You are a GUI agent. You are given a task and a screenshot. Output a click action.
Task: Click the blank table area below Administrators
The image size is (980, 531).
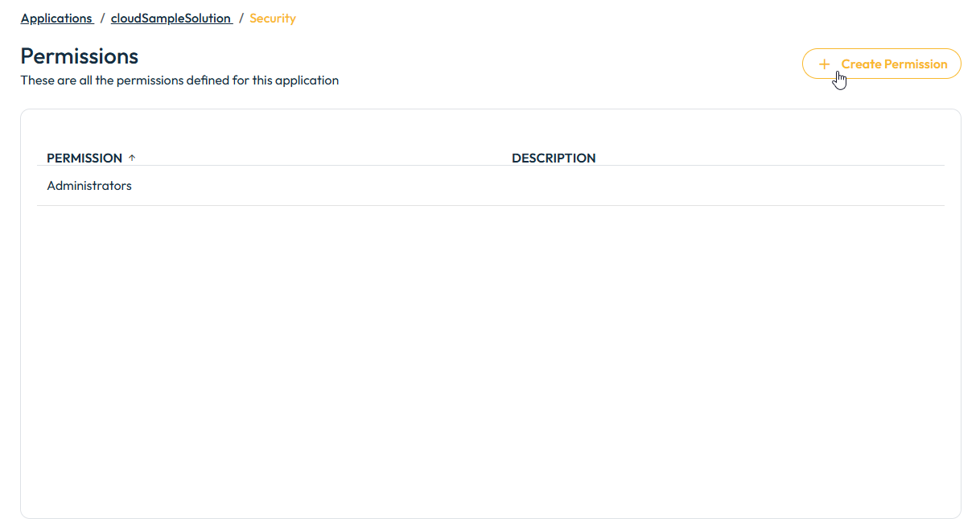click(489, 354)
